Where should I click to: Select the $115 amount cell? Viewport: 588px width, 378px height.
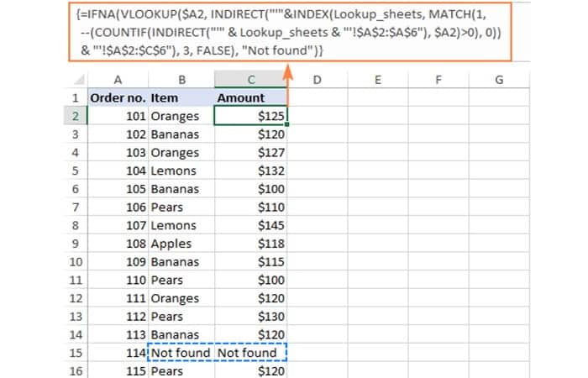pyautogui.click(x=251, y=262)
